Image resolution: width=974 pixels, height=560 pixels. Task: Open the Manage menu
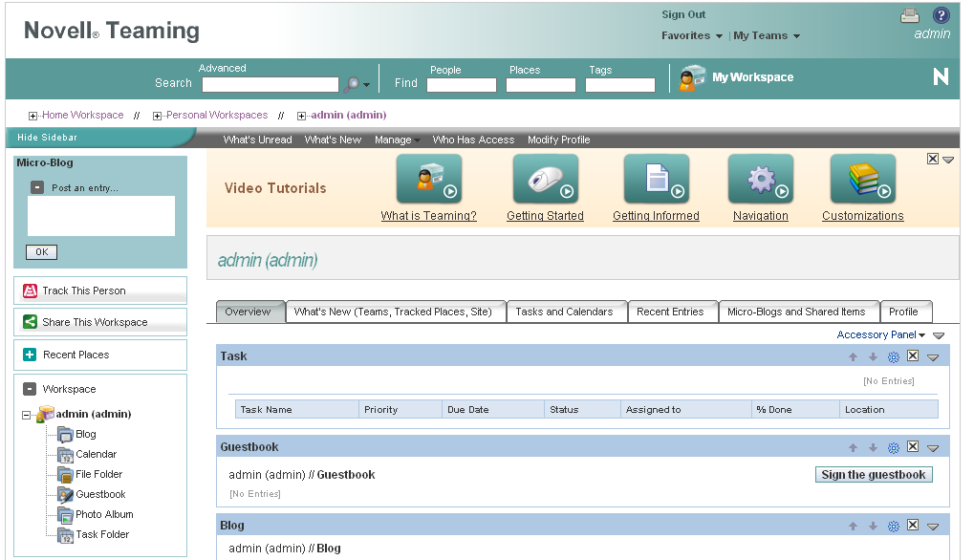pos(397,139)
